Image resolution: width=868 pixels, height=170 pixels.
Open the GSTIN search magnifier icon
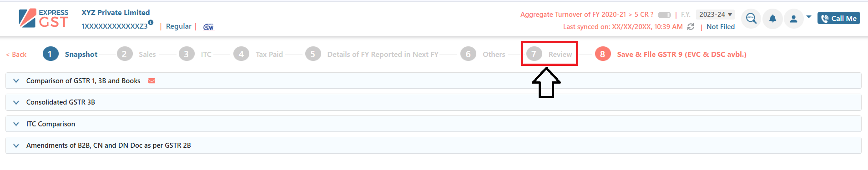pyautogui.click(x=751, y=19)
